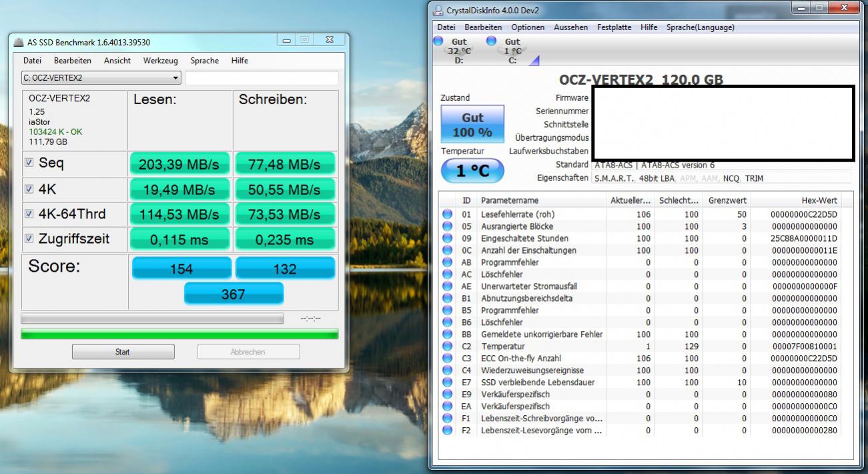The height and width of the screenshot is (474, 868).
Task: Select disk D: status orb with 32 °C
Action: [438, 41]
